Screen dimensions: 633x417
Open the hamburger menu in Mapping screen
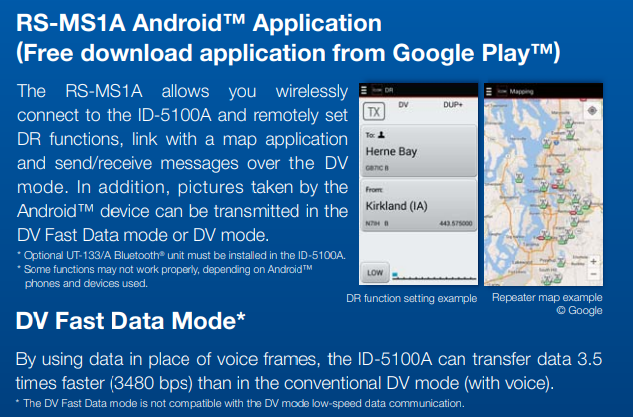(489, 90)
